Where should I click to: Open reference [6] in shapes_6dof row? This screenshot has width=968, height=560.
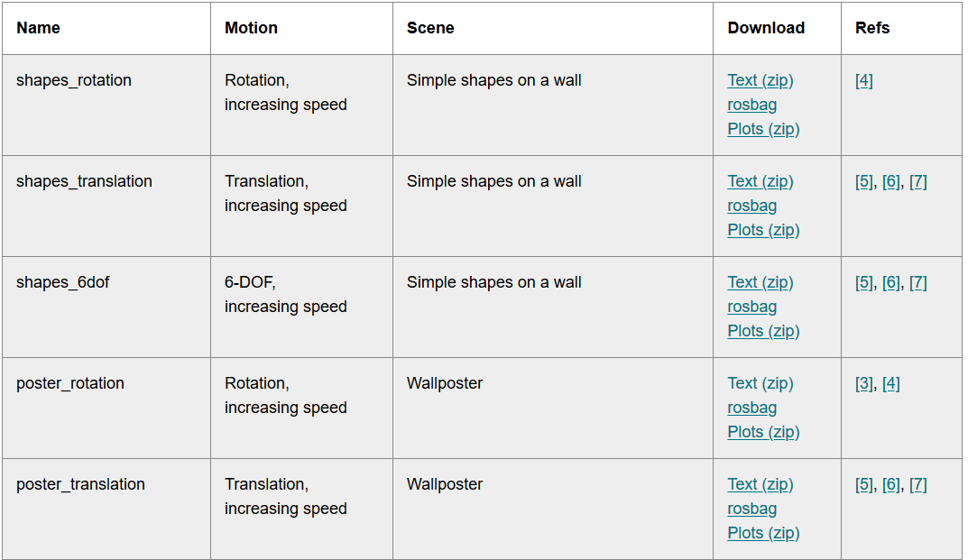click(x=890, y=282)
